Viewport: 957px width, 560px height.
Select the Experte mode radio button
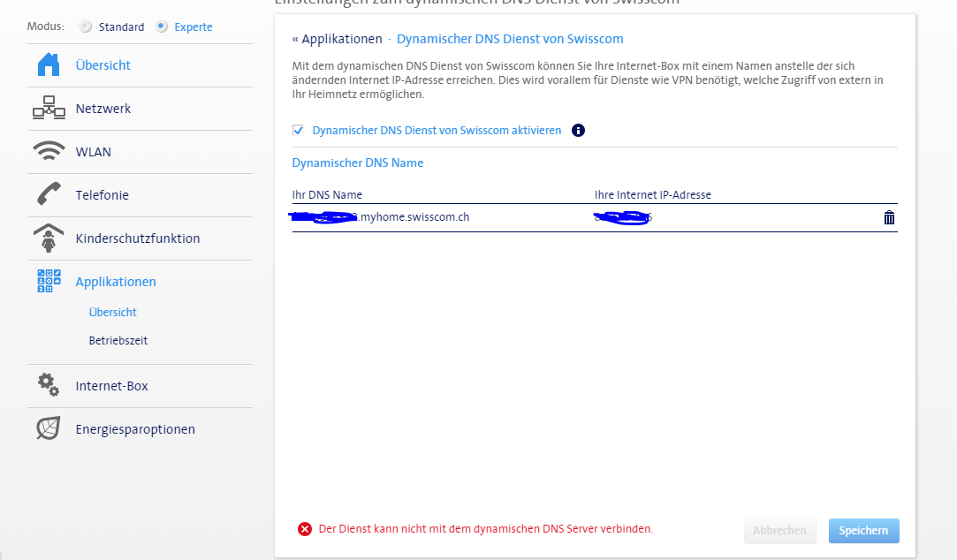click(161, 26)
